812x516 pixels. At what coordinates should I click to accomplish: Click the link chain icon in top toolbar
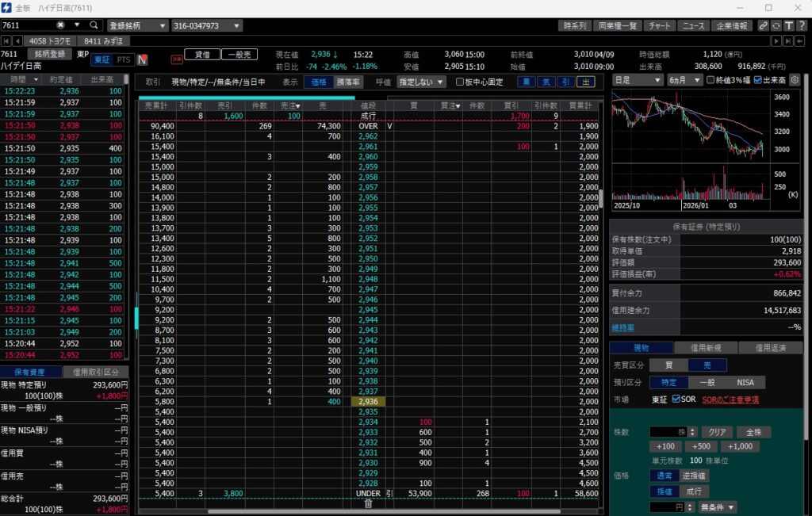[x=763, y=25]
